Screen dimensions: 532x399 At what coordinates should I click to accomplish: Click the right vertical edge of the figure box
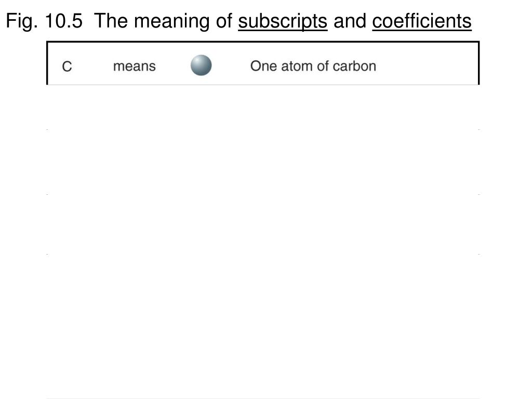tap(478, 63)
